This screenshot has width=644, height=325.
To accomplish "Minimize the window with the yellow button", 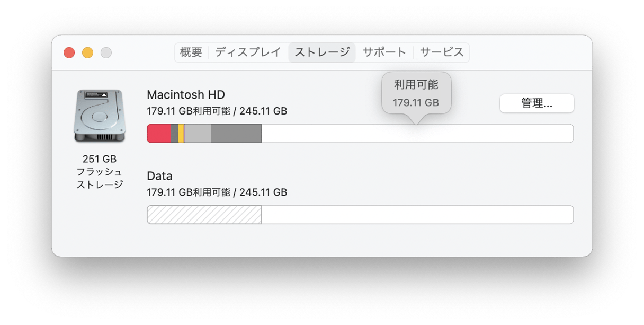I will pos(88,52).
